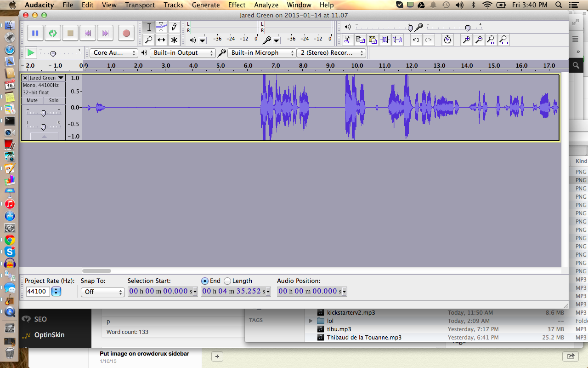
Task: Solo the Jared Green track
Action: click(54, 100)
